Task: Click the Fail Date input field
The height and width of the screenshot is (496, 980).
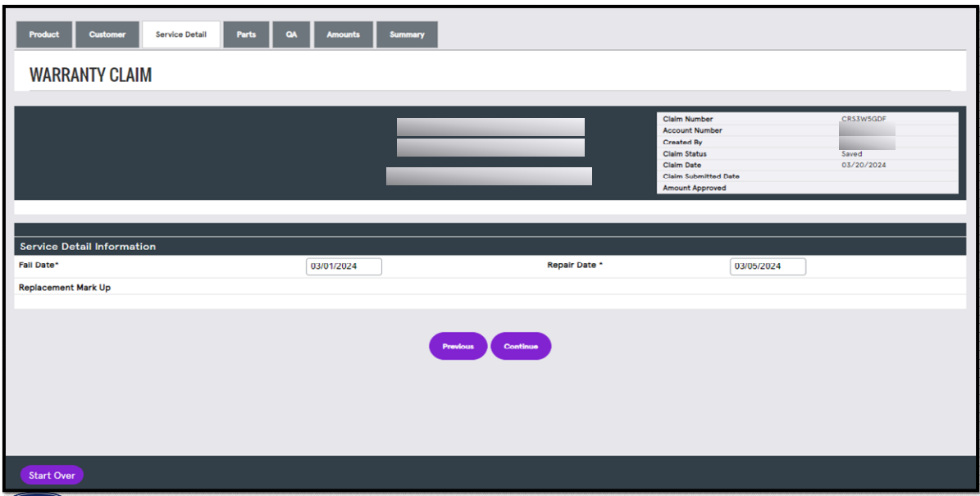Action: pos(343,266)
